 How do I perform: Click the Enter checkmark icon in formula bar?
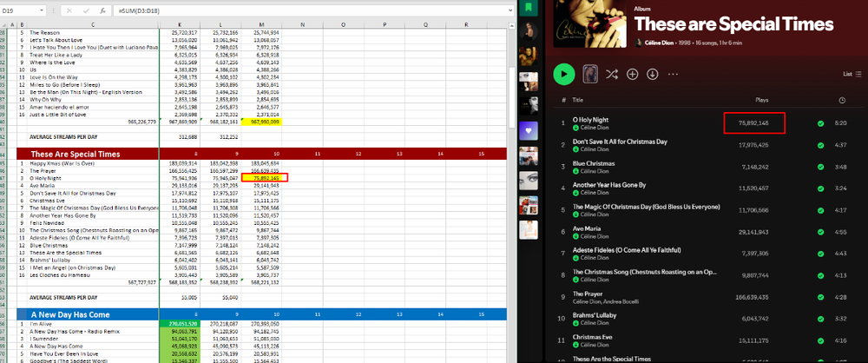[86, 10]
